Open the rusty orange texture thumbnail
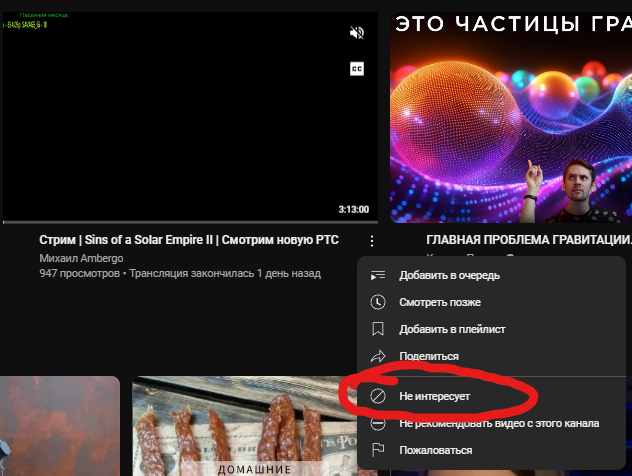The image size is (632, 476). [60, 426]
